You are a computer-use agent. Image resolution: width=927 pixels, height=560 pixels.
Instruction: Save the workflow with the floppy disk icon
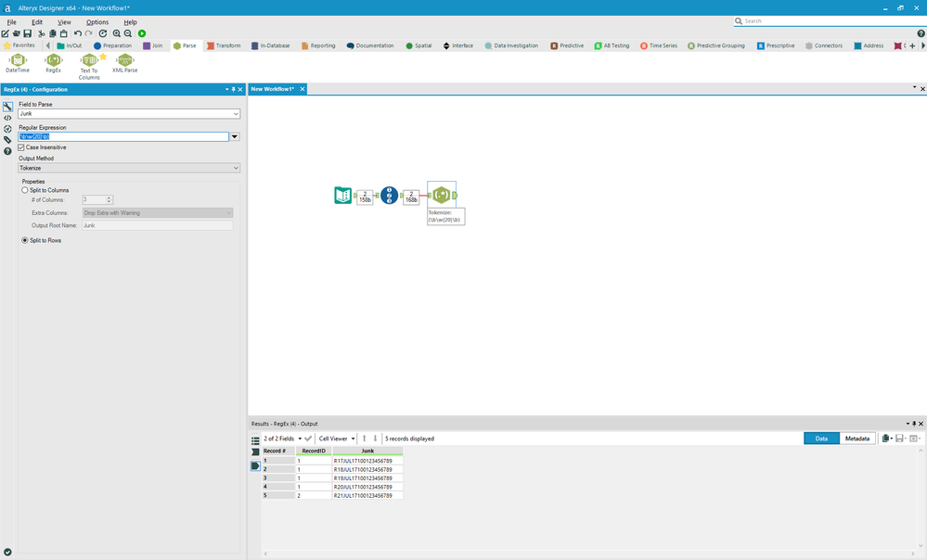coord(27,33)
